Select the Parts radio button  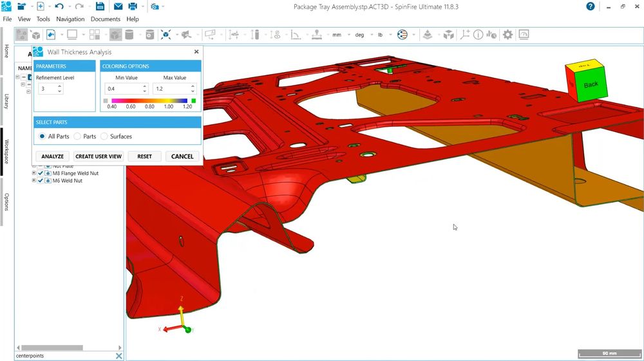click(x=77, y=136)
